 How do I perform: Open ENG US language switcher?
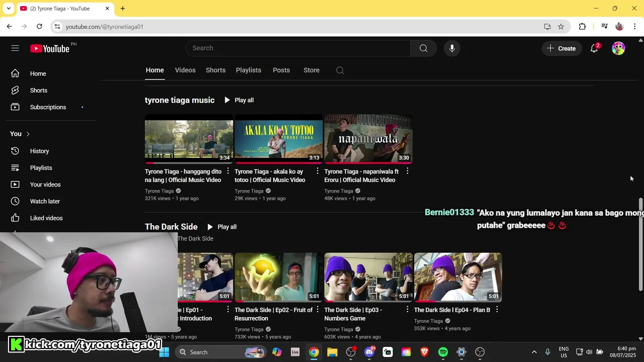click(x=563, y=352)
